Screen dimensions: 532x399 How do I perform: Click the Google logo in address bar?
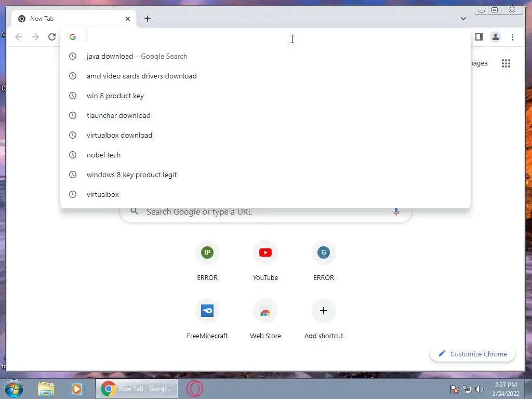point(73,37)
